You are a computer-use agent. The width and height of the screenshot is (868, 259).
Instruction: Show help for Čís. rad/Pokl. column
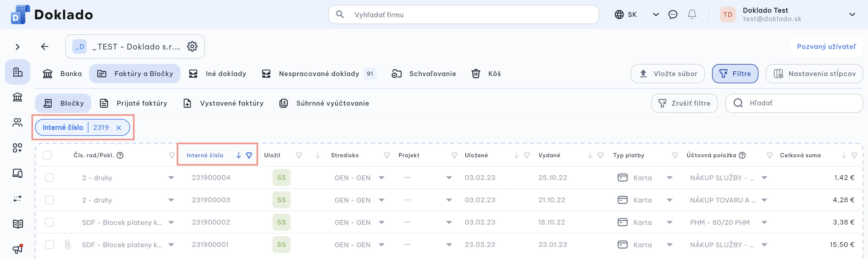[x=120, y=155]
